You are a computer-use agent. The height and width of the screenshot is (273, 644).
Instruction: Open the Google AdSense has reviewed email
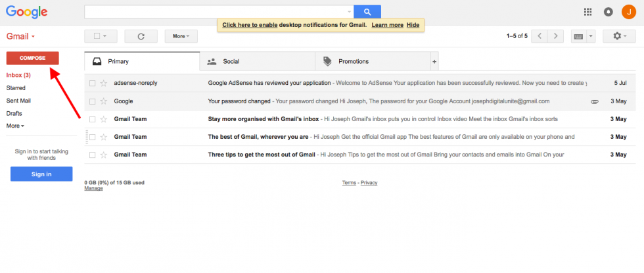[360, 83]
